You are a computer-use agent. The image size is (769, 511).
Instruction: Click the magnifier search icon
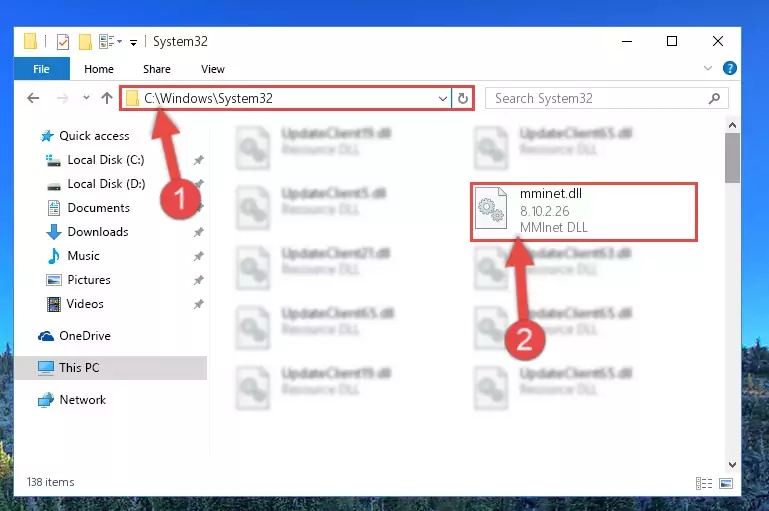click(715, 99)
